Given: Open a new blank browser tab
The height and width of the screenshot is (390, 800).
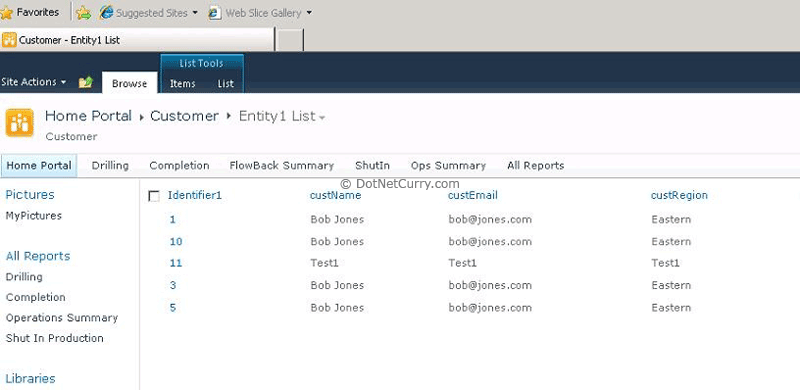Looking at the screenshot, I should [290, 40].
